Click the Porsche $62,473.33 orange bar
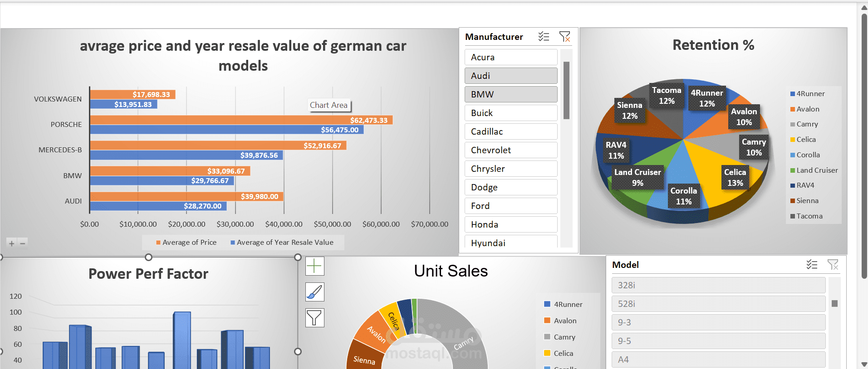Image resolution: width=868 pixels, height=369 pixels. pyautogui.click(x=241, y=120)
